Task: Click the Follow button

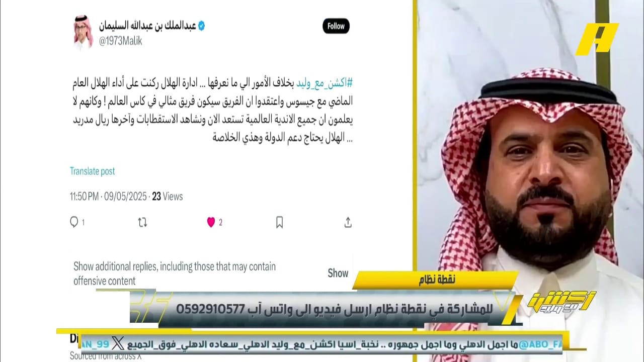Action: (336, 26)
